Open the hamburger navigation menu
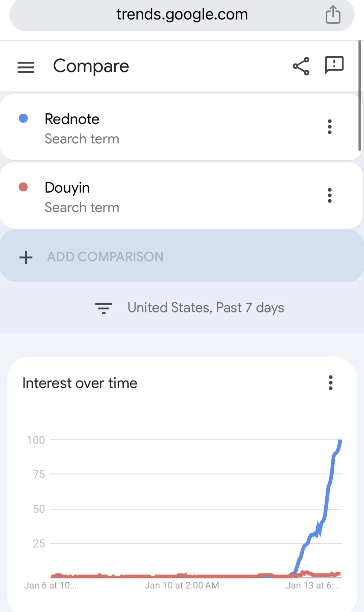This screenshot has height=612, width=364. [26, 67]
